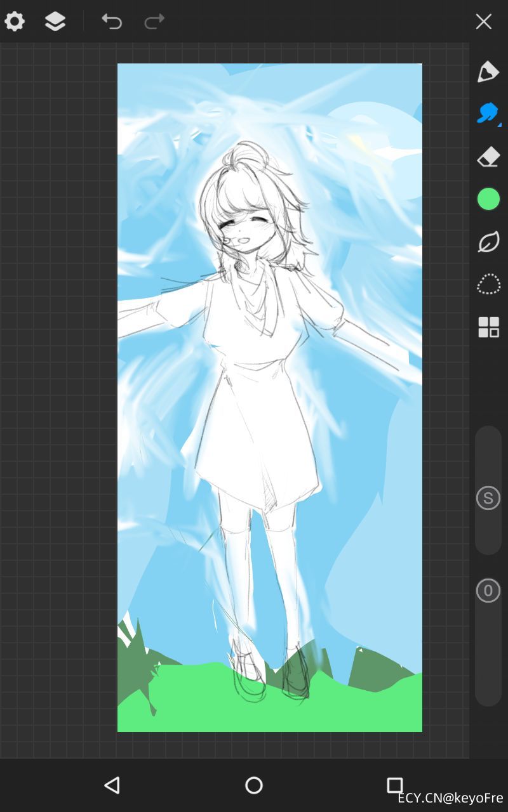Tap the Android recent apps button

coord(395,785)
